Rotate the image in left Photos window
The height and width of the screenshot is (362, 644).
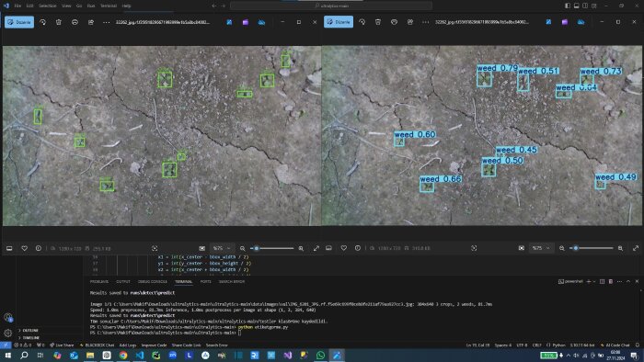click(x=42, y=22)
